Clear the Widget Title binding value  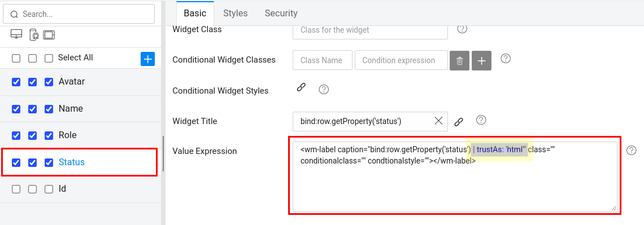[438, 121]
